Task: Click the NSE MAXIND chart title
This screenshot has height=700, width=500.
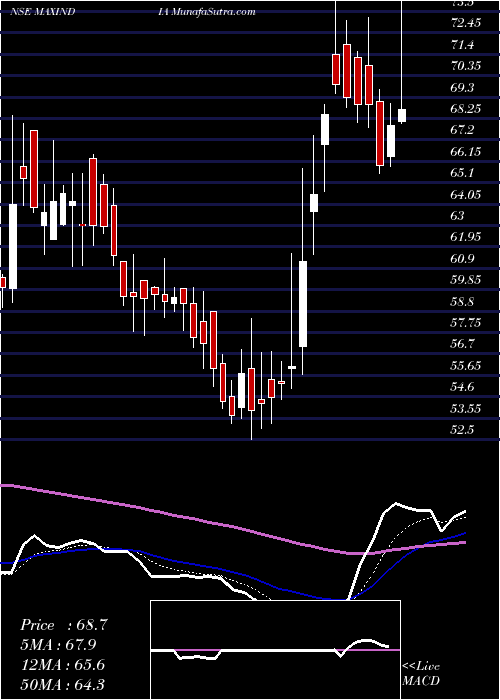Action: (x=42, y=12)
